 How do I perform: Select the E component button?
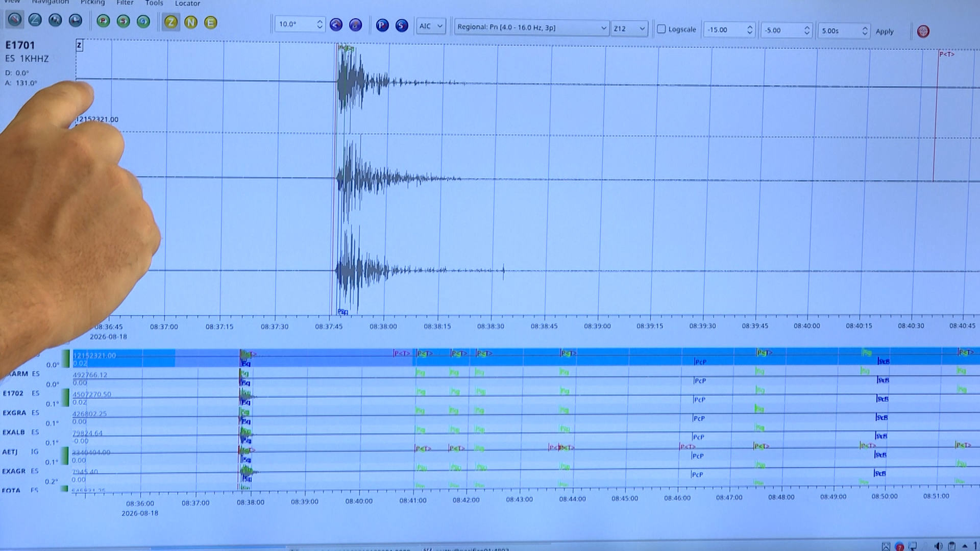pos(210,22)
